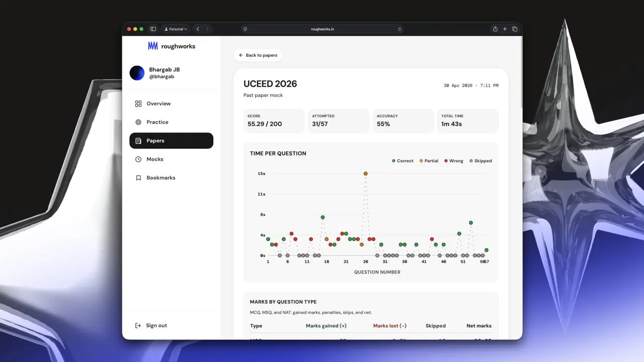Click the Wrong legend entry
Screen dimensions: 644x362
point(454,161)
